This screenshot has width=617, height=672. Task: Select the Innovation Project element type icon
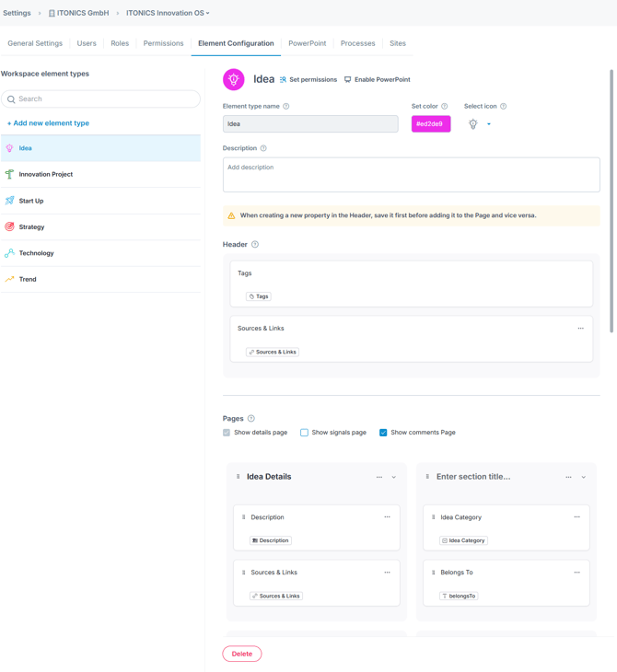[10, 174]
